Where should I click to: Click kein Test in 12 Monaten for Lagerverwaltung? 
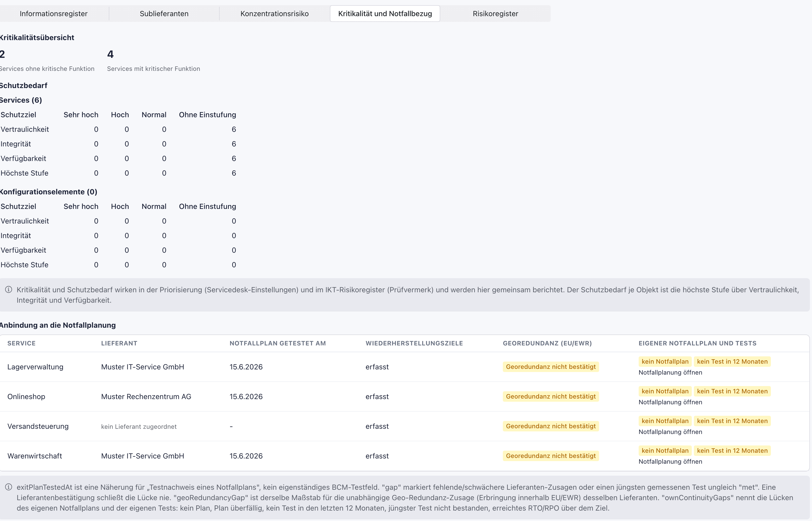tap(732, 361)
